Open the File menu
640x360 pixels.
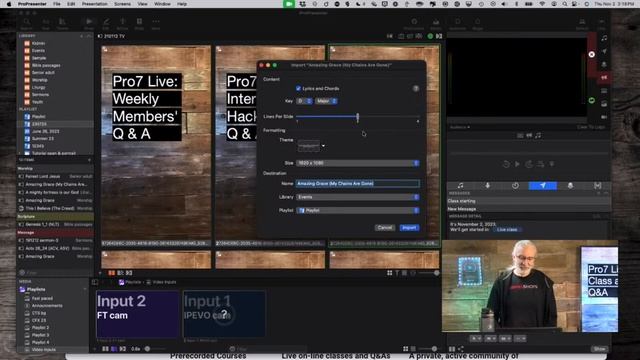click(x=57, y=4)
